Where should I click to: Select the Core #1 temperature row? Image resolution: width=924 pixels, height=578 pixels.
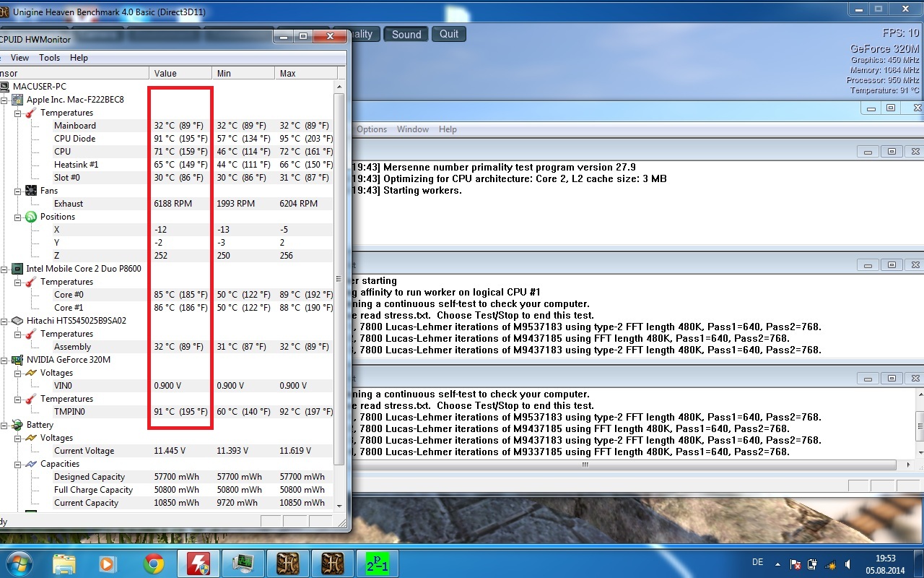tap(167, 308)
